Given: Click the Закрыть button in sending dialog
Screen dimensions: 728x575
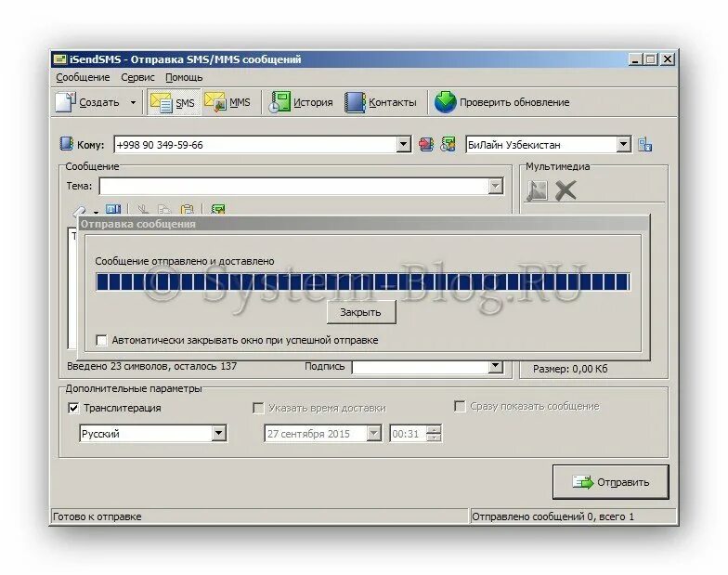Looking at the screenshot, I should 361,312.
